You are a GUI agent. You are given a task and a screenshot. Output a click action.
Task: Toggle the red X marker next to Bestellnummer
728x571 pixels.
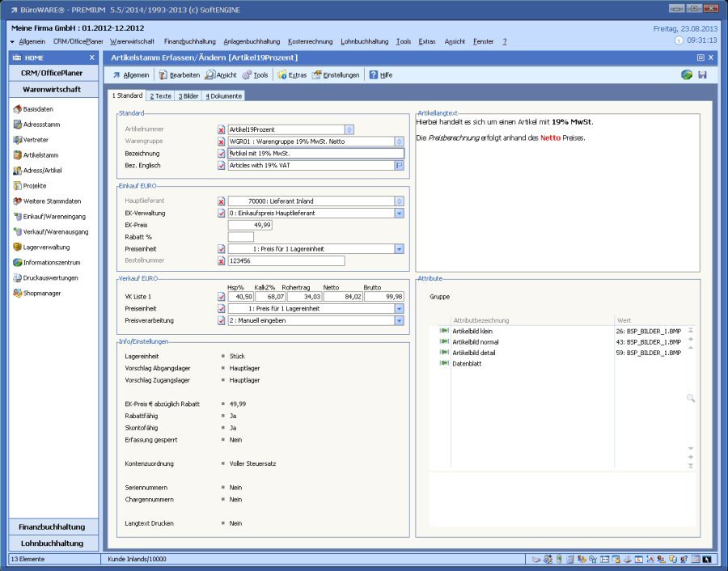(x=221, y=261)
